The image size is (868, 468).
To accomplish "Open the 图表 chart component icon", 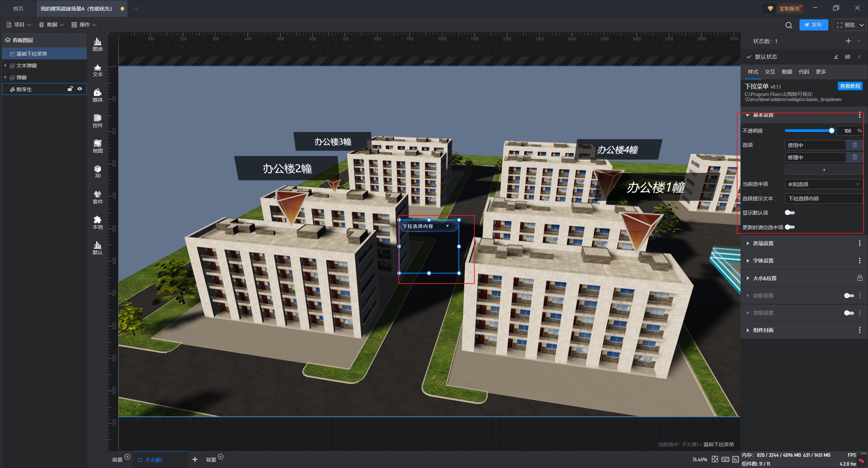I will point(98,44).
